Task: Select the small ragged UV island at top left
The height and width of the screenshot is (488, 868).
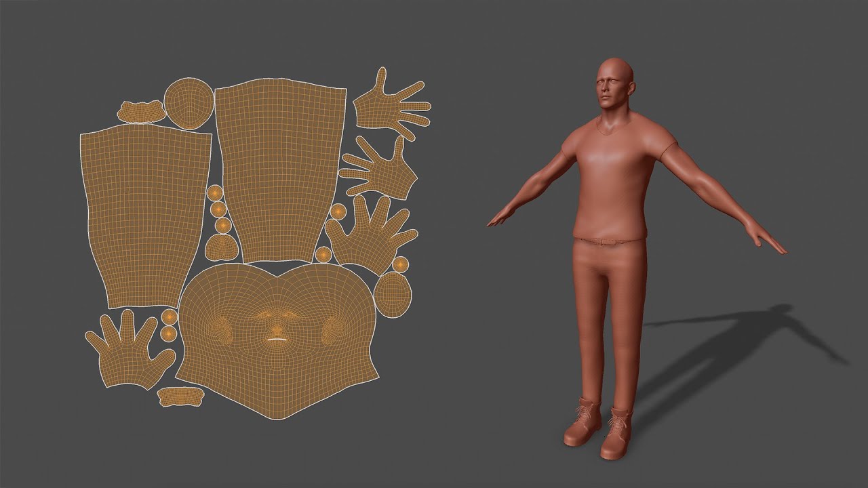Action: (141, 111)
